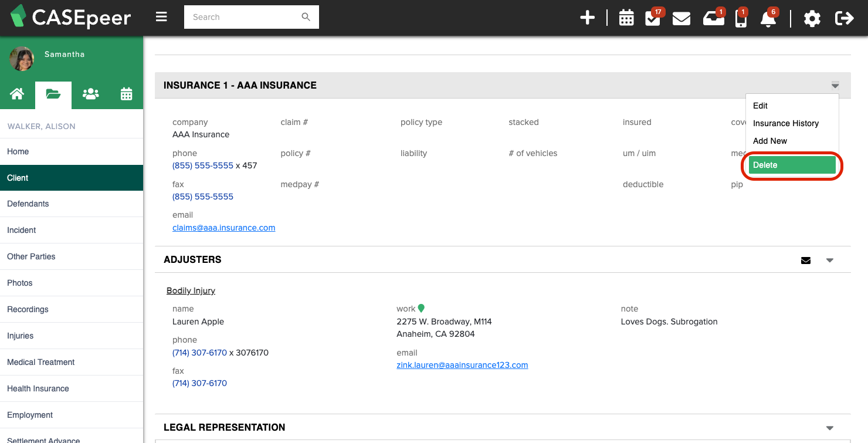Screen dimensions: 868x443
Task: Open Medical Treatment in the sidebar
Action: coord(72,362)
